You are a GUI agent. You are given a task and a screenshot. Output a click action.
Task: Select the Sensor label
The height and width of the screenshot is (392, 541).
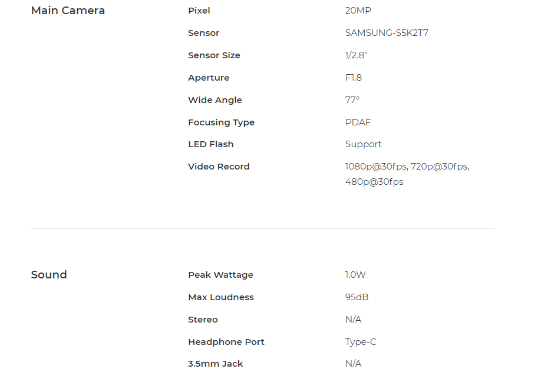click(x=203, y=33)
